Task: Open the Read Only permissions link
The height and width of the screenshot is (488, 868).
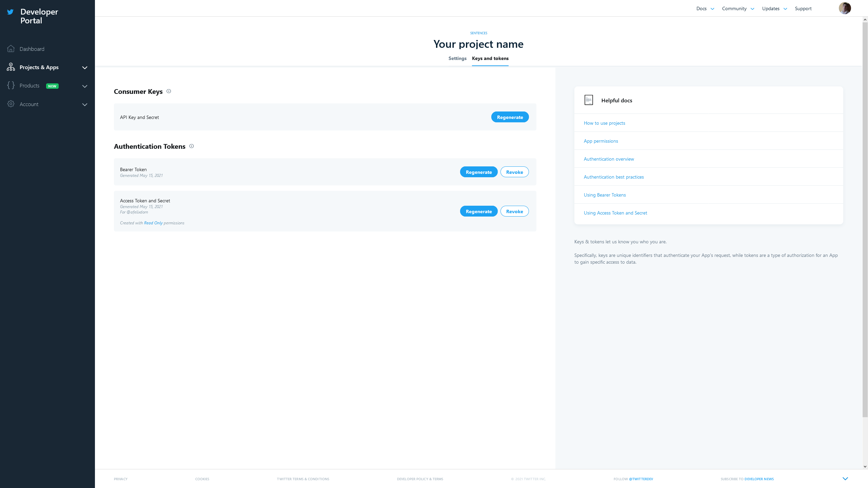Action: click(153, 223)
